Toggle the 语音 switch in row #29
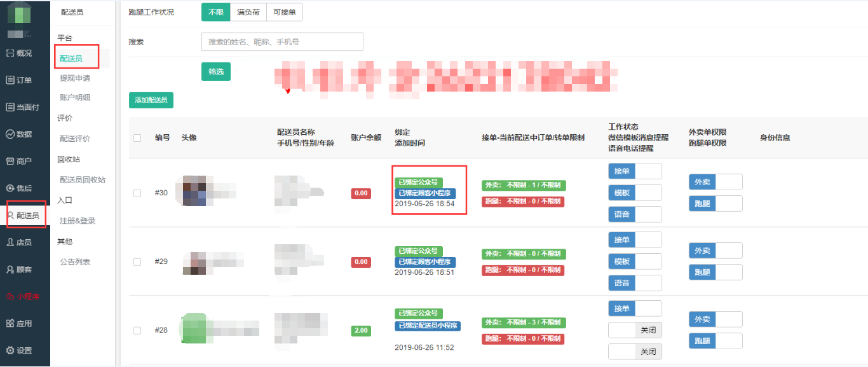Viewport: 868px width, 367px height. coord(635,283)
